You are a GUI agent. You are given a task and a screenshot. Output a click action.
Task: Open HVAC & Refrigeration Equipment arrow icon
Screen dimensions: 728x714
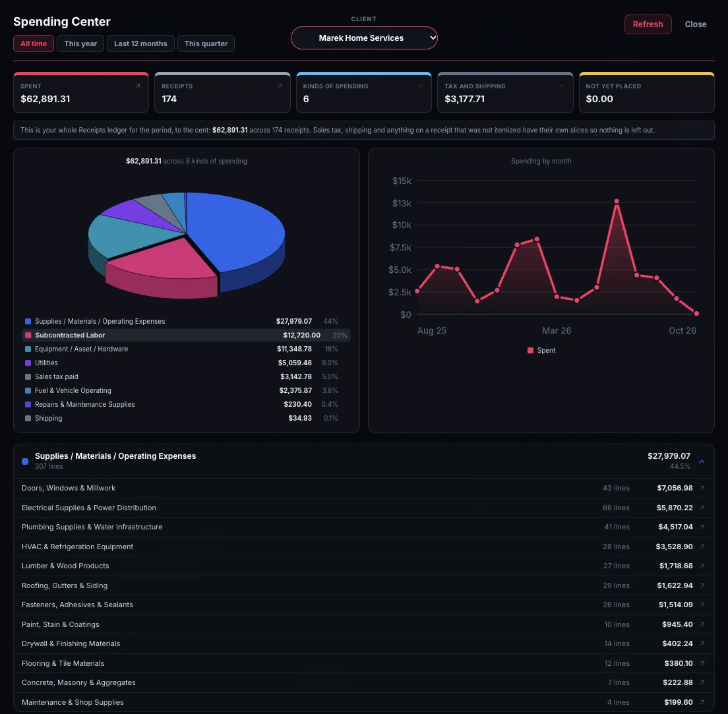(x=702, y=547)
